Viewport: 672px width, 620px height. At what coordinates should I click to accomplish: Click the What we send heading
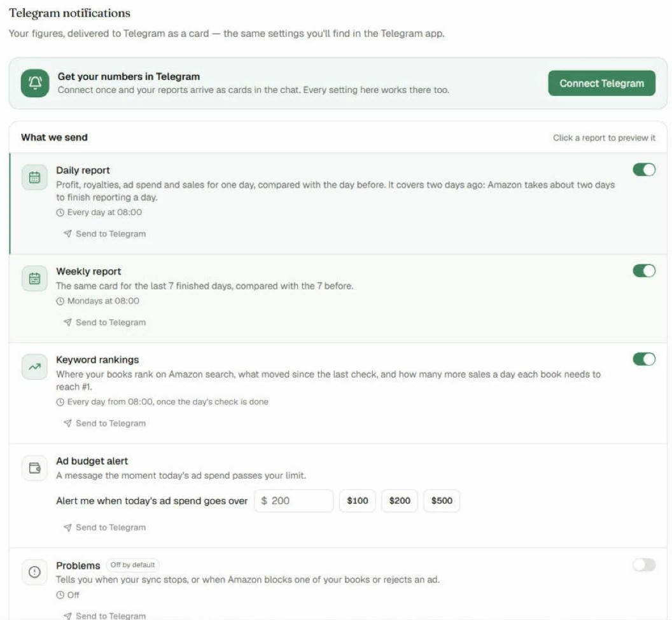[55, 137]
